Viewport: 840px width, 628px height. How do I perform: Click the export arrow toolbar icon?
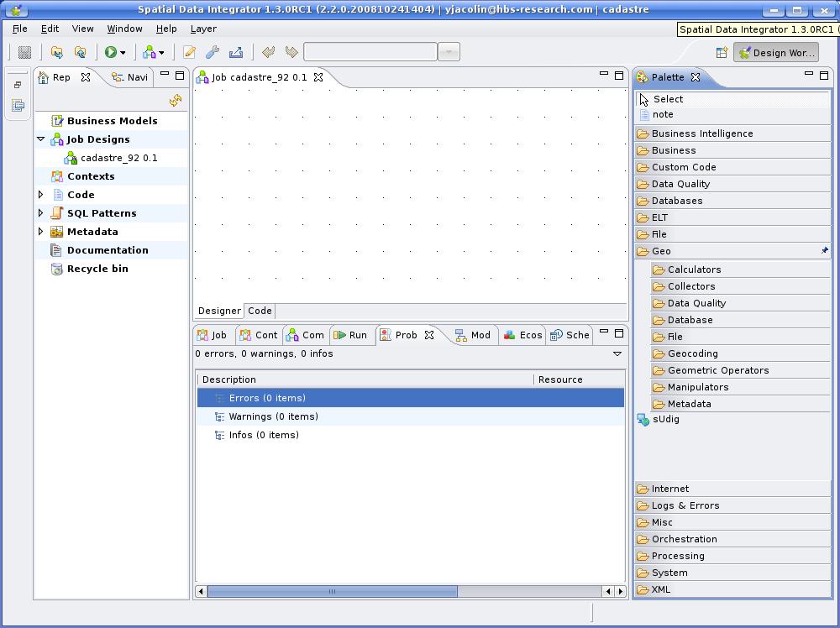(236, 52)
